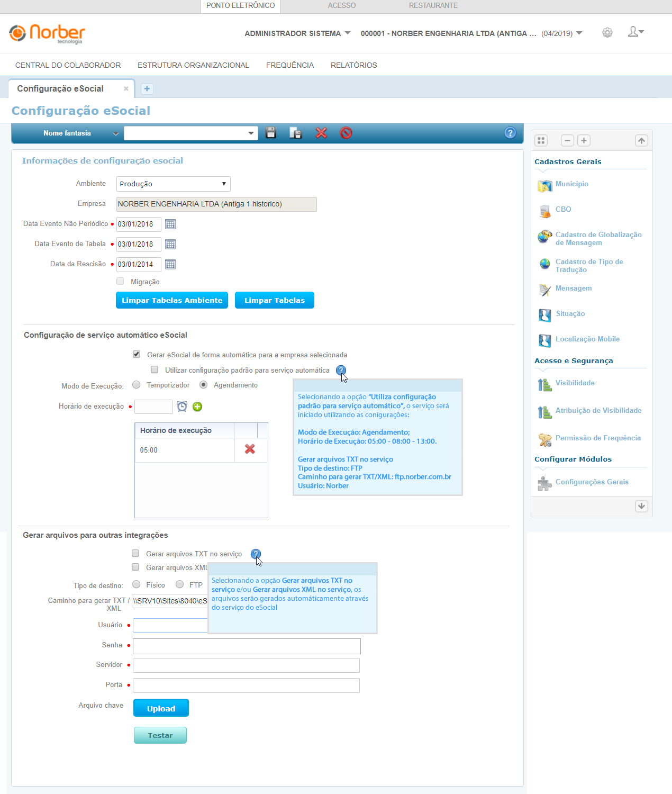Screen dimensions: 672x794
Task: Open the settings gear icon in header
Action: tap(607, 33)
